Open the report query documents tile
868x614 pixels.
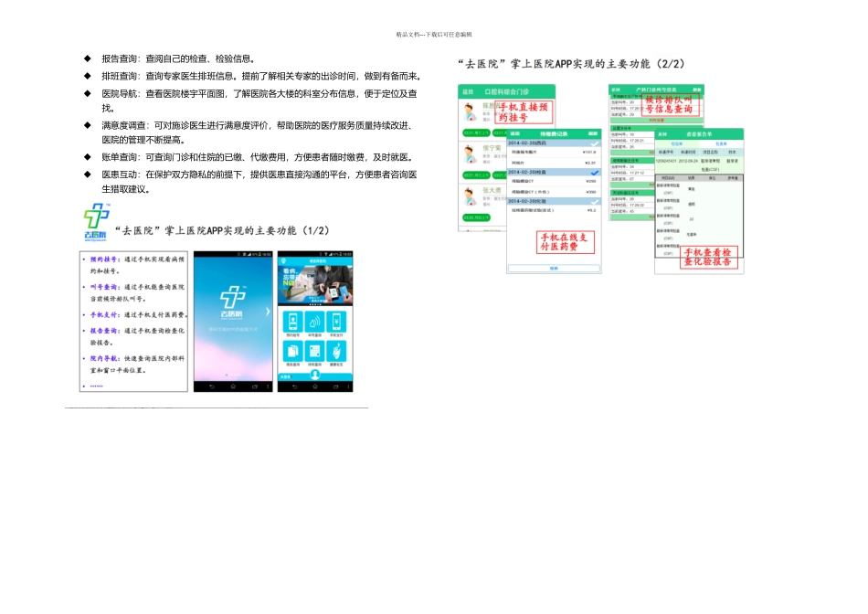click(x=293, y=351)
